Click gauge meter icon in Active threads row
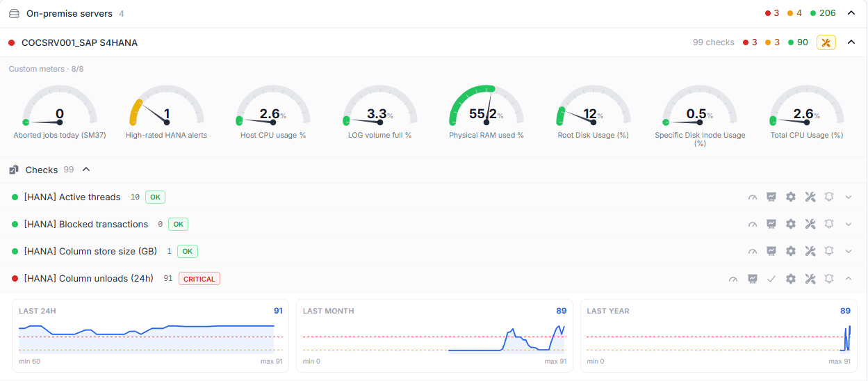Image resolution: width=868 pixels, height=381 pixels. (x=753, y=197)
